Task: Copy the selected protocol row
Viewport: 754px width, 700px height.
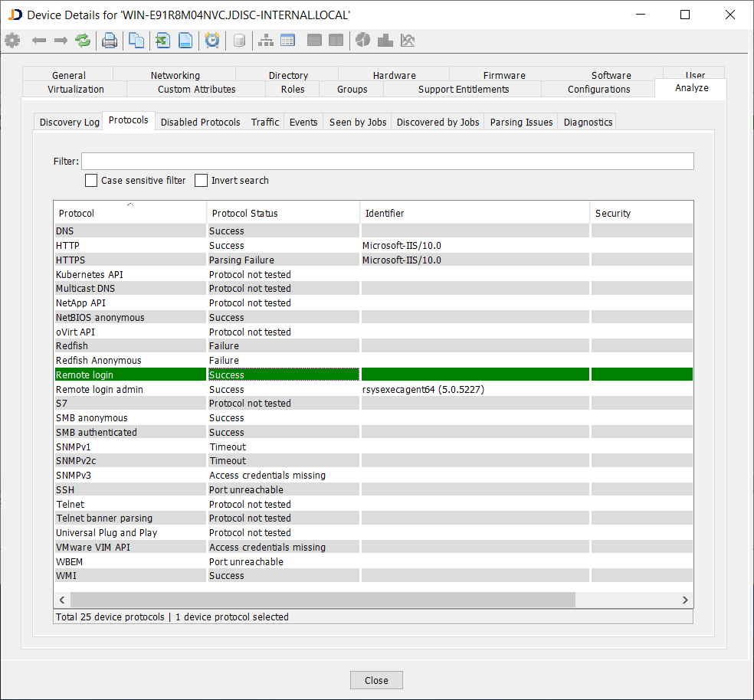Action: 136,40
